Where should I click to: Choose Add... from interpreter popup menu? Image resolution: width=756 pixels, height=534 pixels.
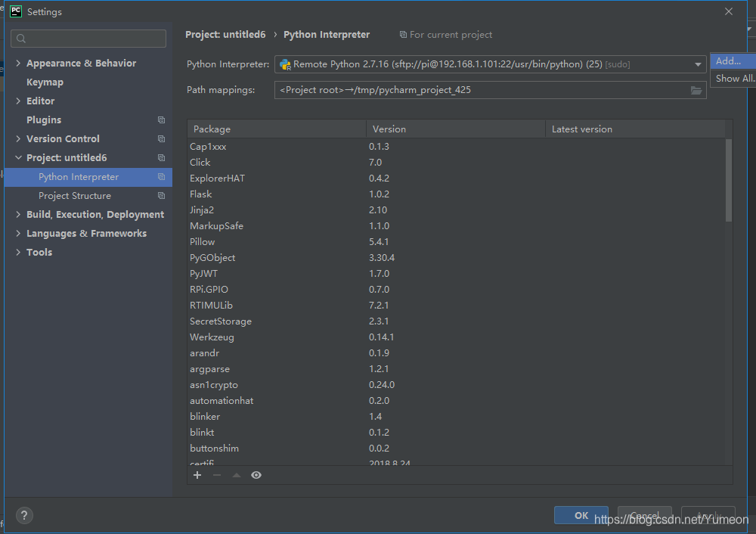tap(733, 61)
